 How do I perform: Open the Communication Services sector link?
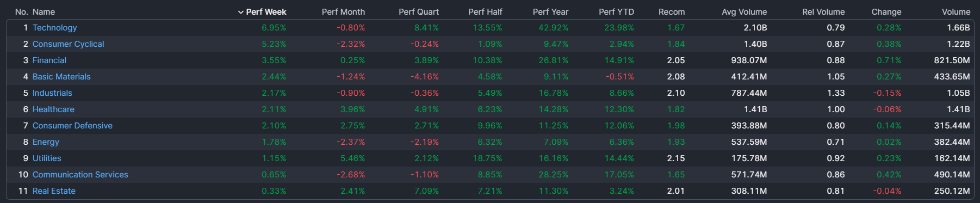tap(80, 175)
